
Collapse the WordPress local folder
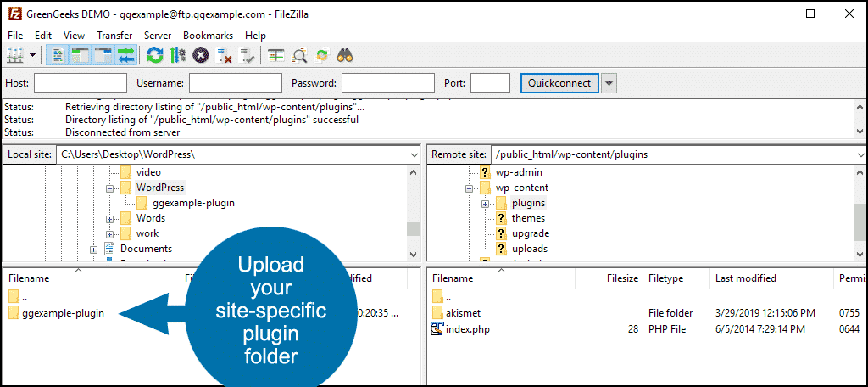[109, 188]
